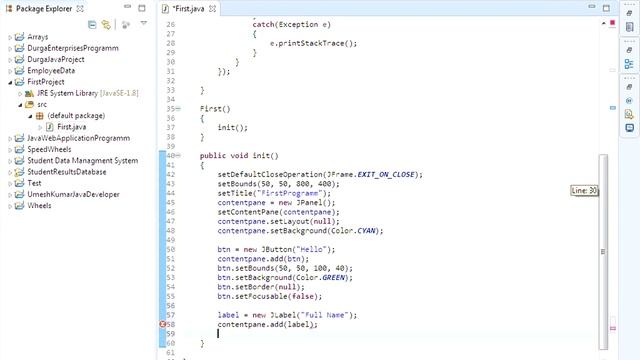This screenshot has width=640, height=360.
Task: Click the red error indicator atop overview ruler
Action: click(613, 23)
